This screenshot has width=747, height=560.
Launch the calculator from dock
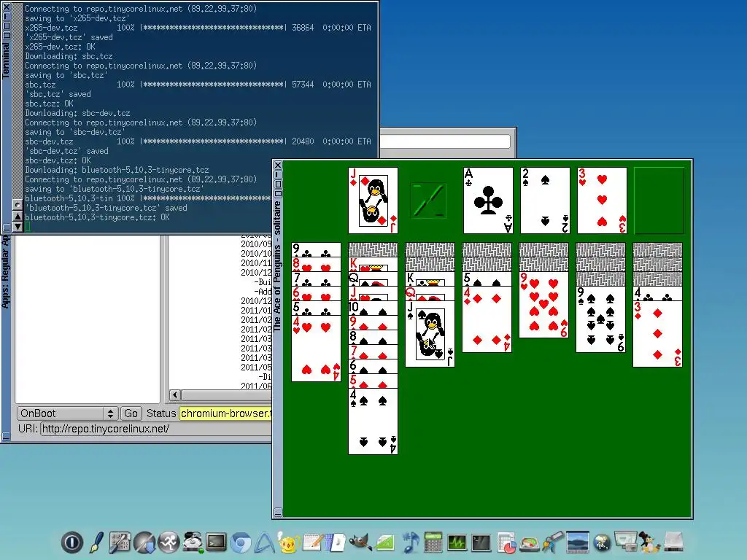[433, 542]
